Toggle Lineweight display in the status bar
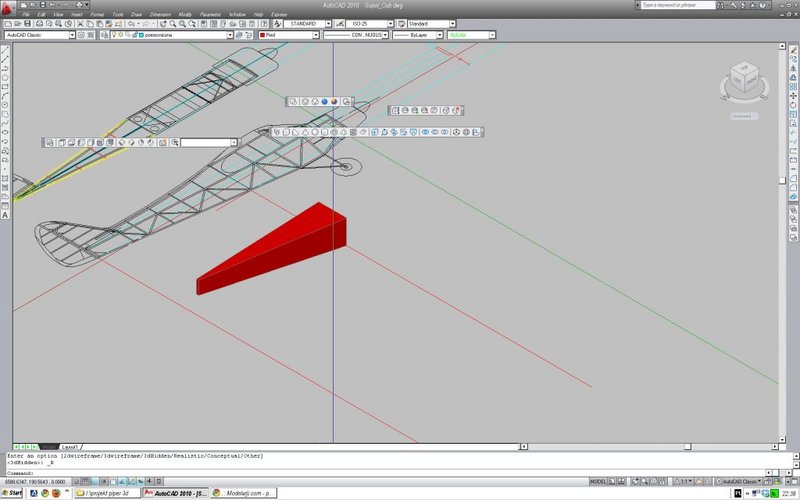Viewport: 800px width, 500px height. click(149, 481)
